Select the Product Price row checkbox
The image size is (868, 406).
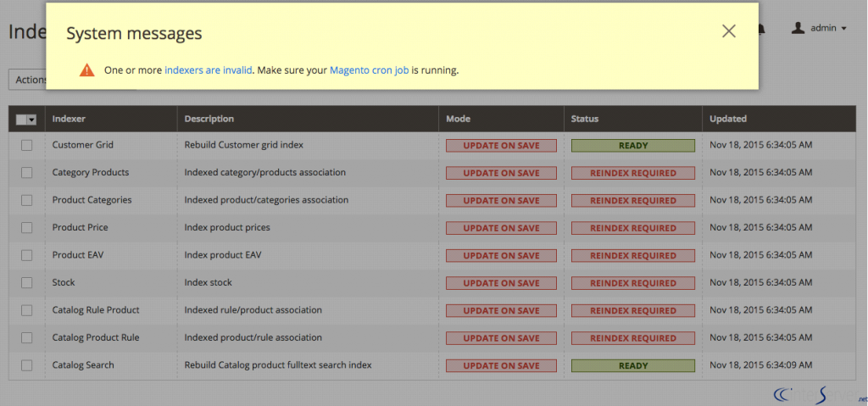coord(27,227)
